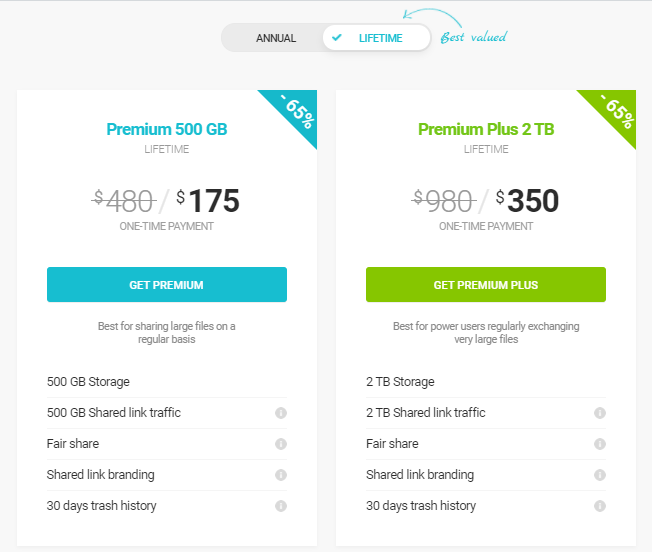The image size is (652, 552).
Task: Click the Premium Plus 2 TB plan title
Action: click(486, 129)
